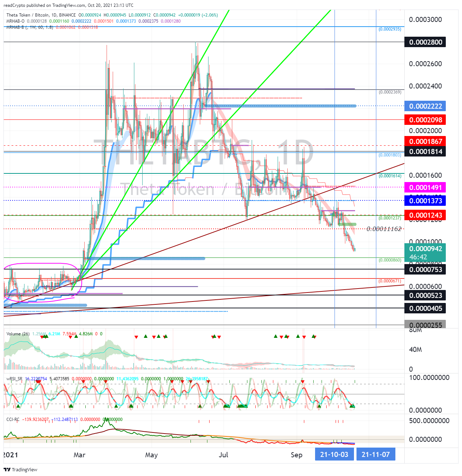This screenshot has width=462, height=476.
Task: Click the 40M volume axis value
Action: tap(416, 349)
